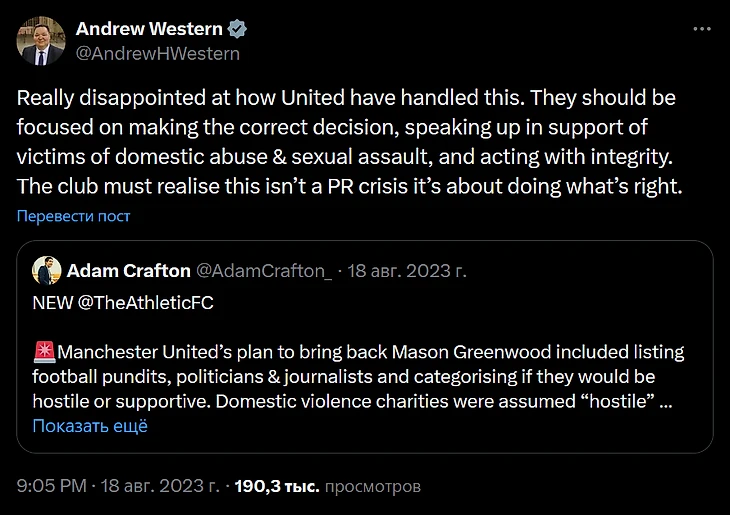Screen dimensions: 730x515
Task: Click the main tweet's first line about United
Action: (x=346, y=99)
